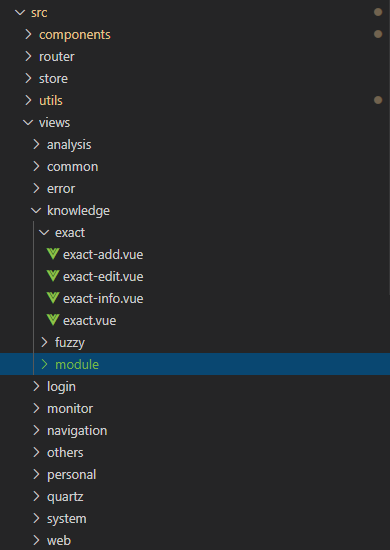Select the router folder label
The width and height of the screenshot is (390, 550).
point(56,56)
